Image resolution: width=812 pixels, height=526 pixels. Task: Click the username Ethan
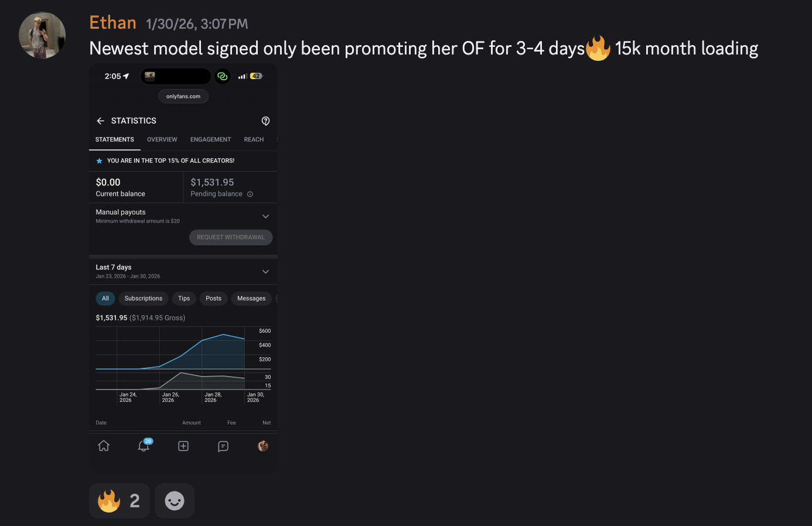(112, 23)
